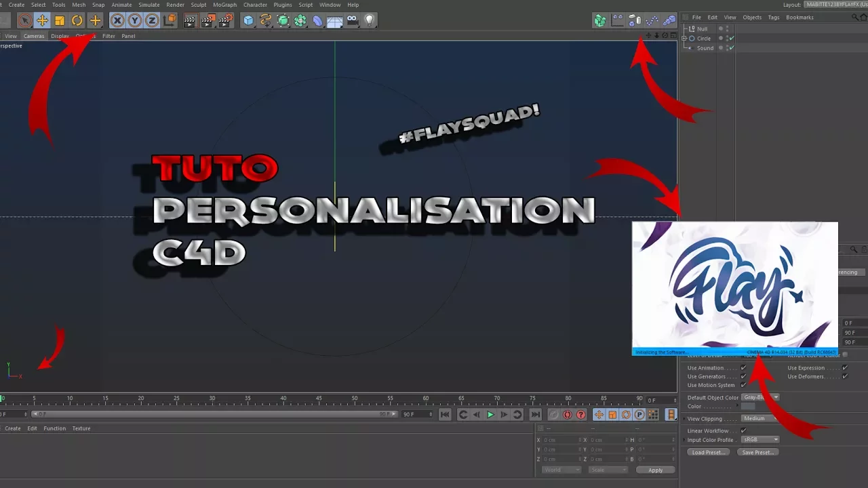Click the Apply button
Viewport: 868px width, 488px height.
tap(655, 470)
